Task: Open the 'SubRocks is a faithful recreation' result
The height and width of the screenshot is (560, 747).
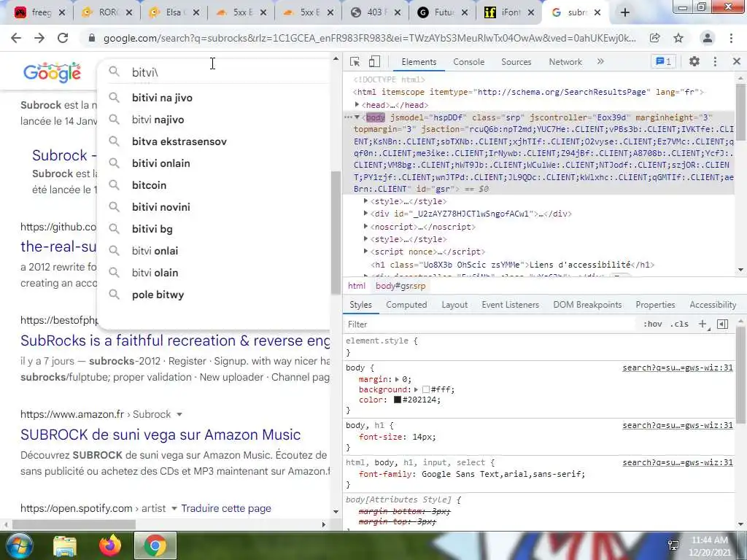Action: 175,341
